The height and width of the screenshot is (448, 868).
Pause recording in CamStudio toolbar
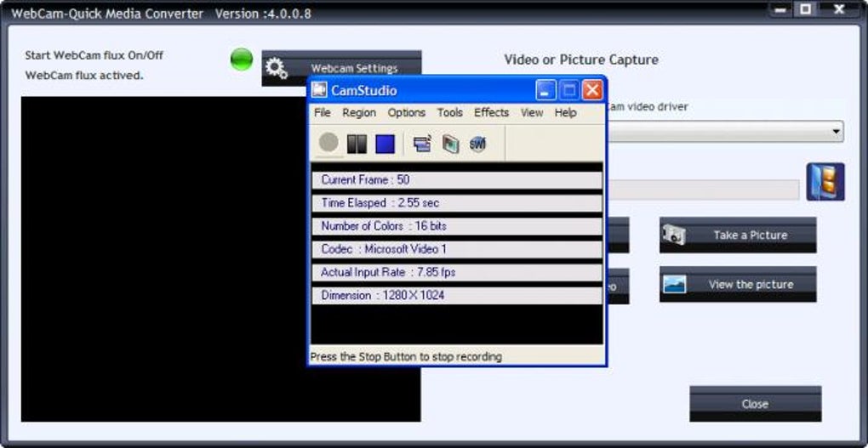coord(357,144)
